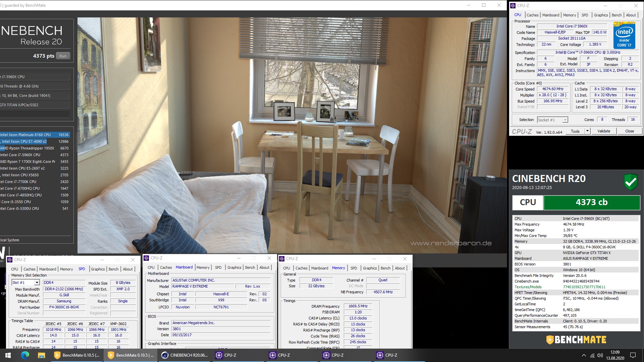Open the first CPU-Z taskbar window
The image size is (644, 362).
pyautogui.click(x=238, y=355)
